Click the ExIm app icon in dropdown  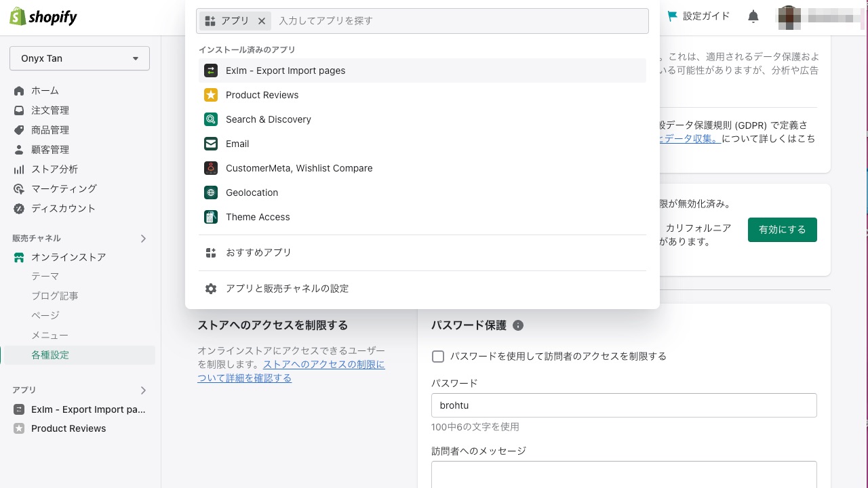click(x=211, y=70)
